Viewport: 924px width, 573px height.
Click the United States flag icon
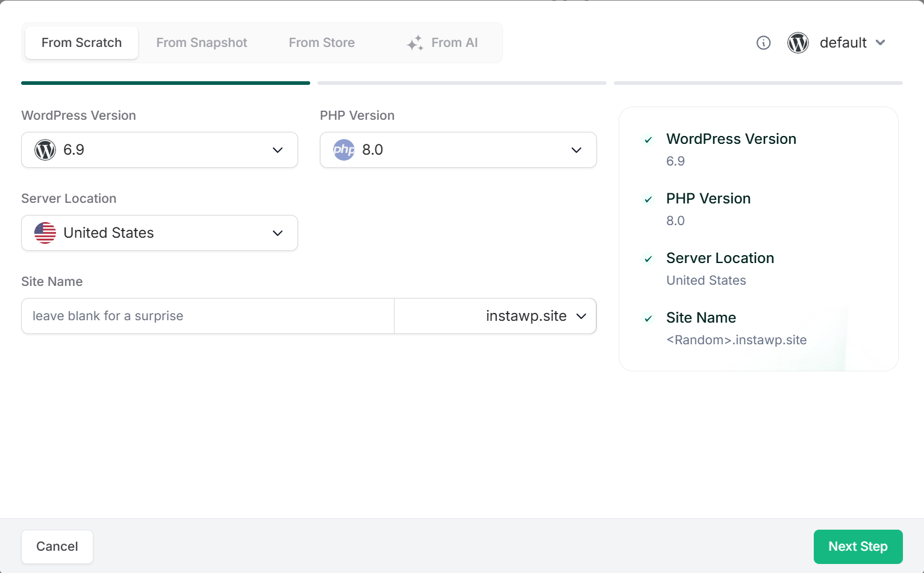45,233
